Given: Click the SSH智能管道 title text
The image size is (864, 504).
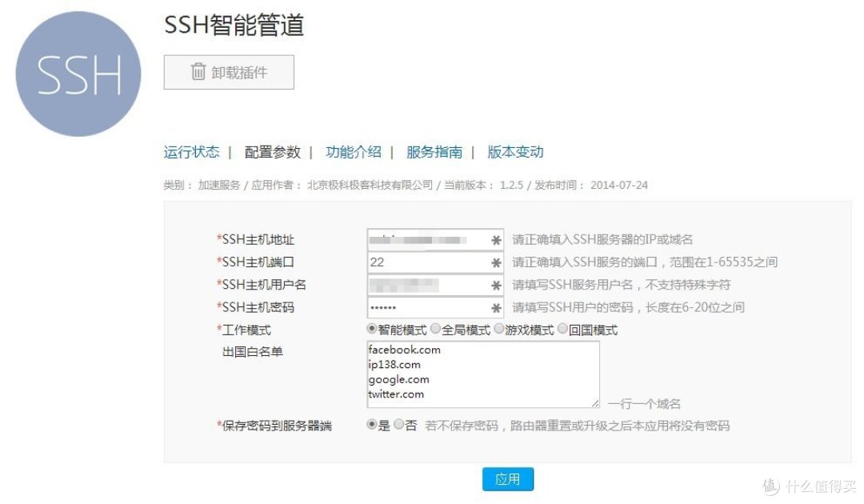Looking at the screenshot, I should click(234, 25).
